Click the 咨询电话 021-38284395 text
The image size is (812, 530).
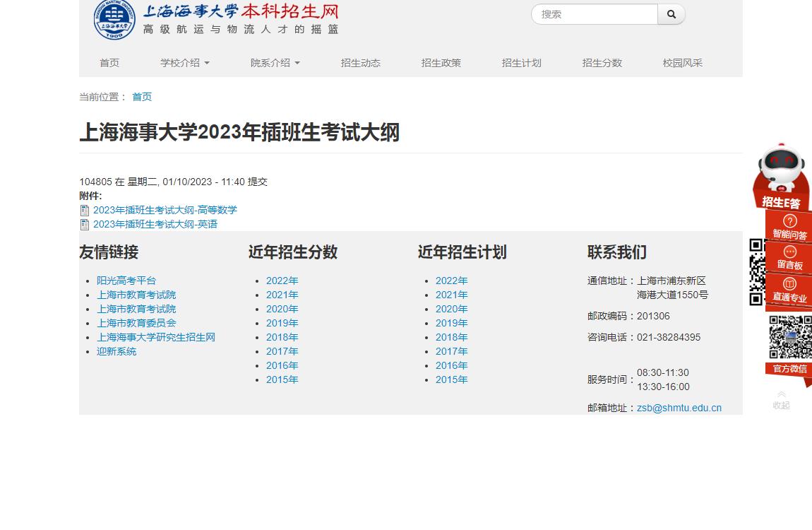[644, 337]
